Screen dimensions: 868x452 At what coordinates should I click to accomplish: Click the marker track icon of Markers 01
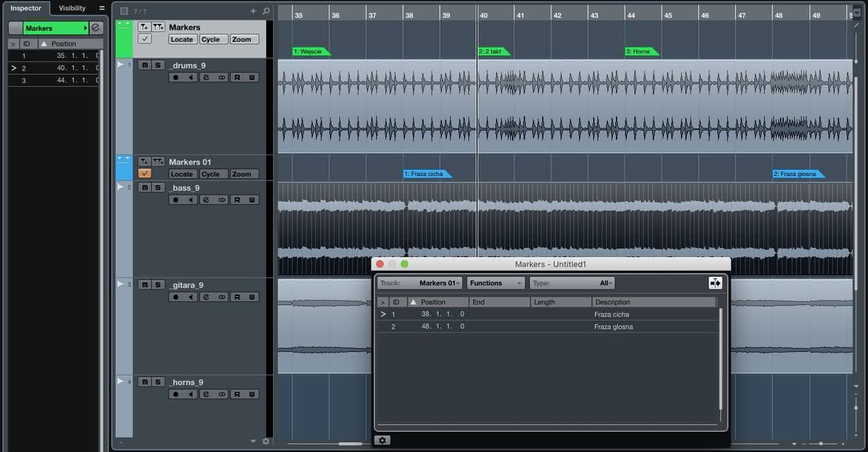[123, 159]
